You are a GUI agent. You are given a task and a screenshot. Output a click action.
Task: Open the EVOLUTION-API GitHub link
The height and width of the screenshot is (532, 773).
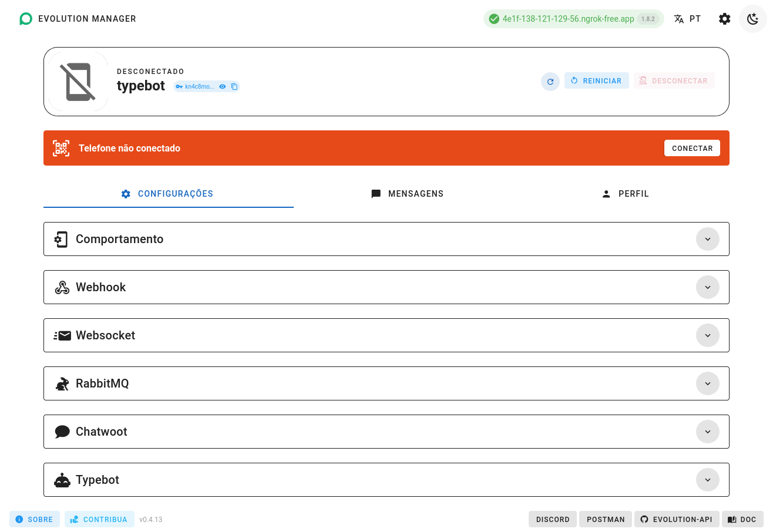[x=677, y=519]
